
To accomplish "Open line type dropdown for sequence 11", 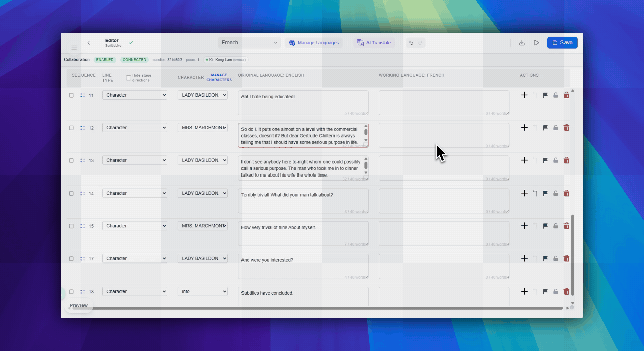I will click(x=135, y=95).
